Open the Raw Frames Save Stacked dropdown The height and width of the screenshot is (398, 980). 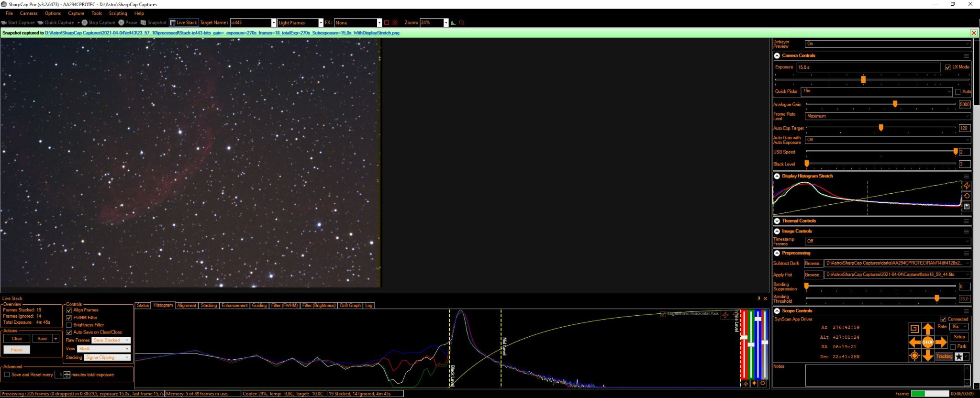click(111, 340)
